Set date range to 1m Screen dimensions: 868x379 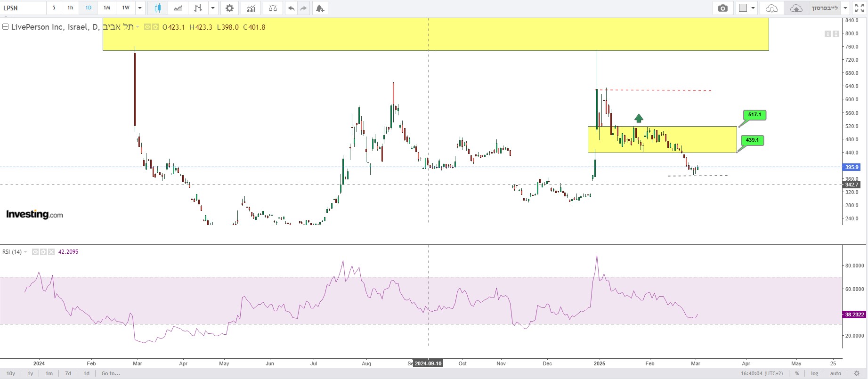click(49, 373)
